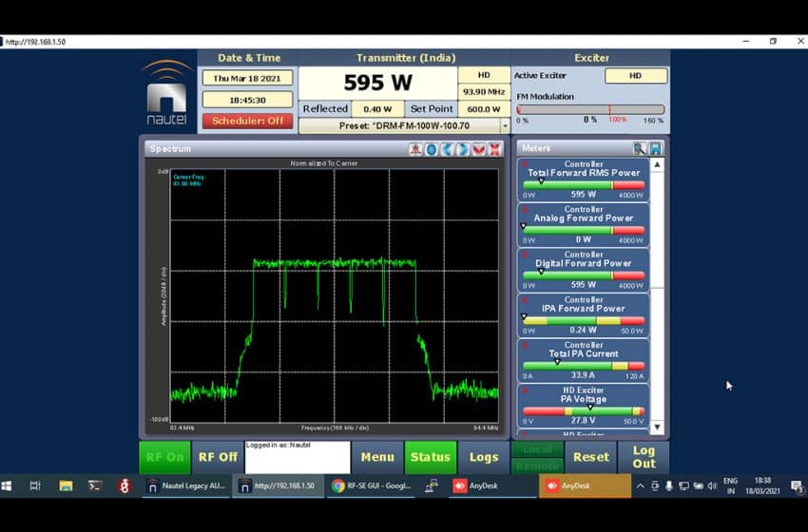The image size is (808, 532).
Task: Click the save disk icon in Meters header
Action: point(655,148)
